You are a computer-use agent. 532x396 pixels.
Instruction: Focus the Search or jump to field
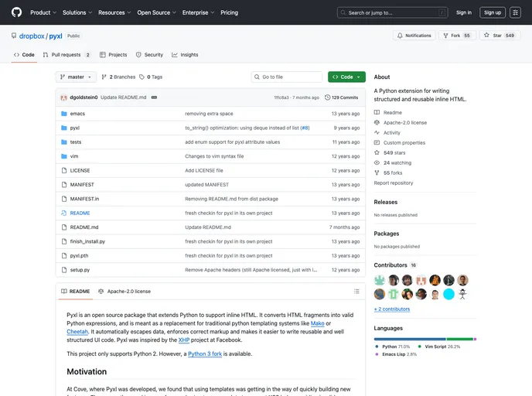[392, 12]
